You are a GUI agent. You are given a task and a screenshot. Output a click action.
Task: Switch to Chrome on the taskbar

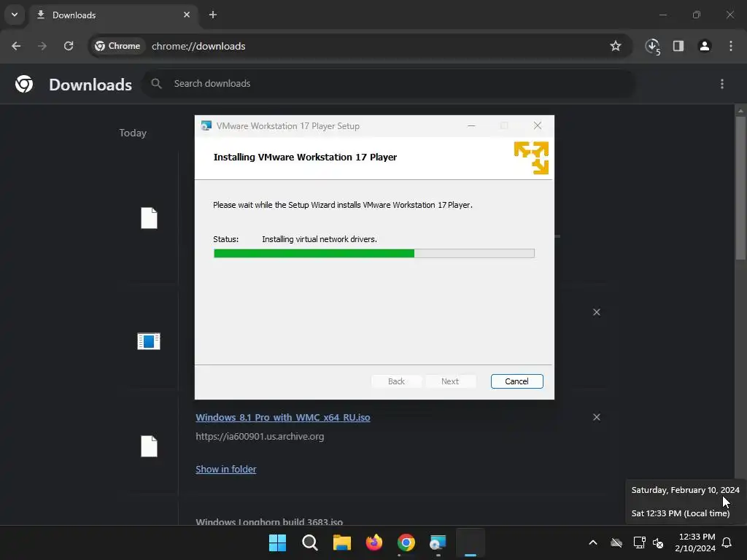point(406,542)
